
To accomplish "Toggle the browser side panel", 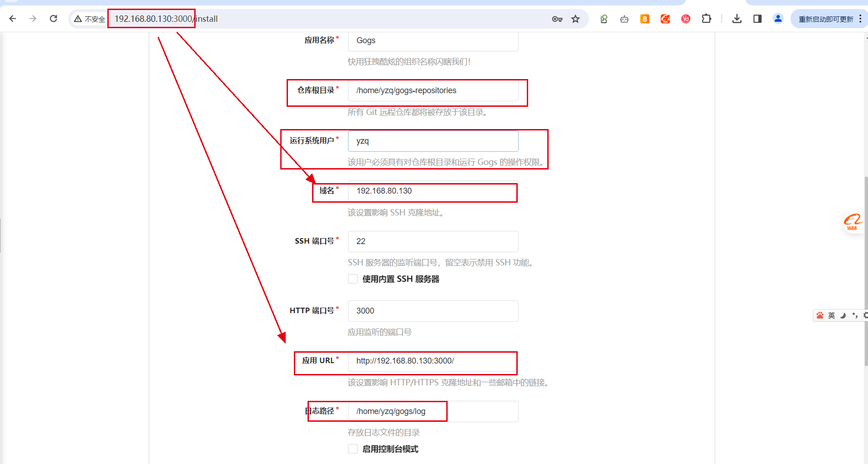I will coord(757,19).
